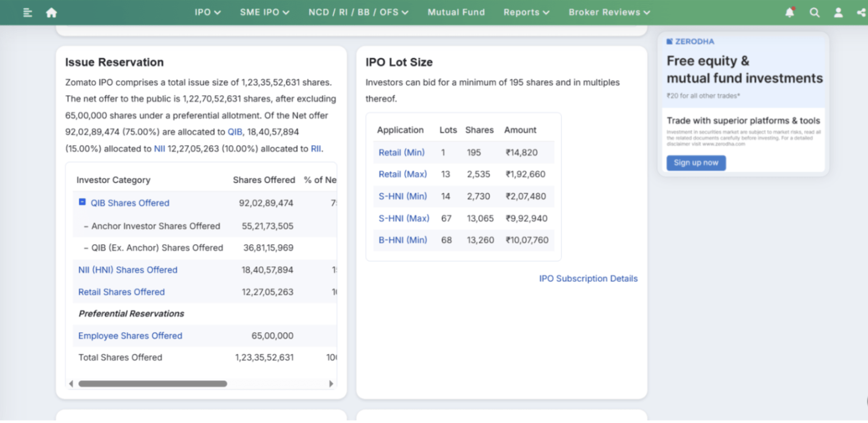The width and height of the screenshot is (868, 423).
Task: Click the search magnifier icon
Action: 814,12
